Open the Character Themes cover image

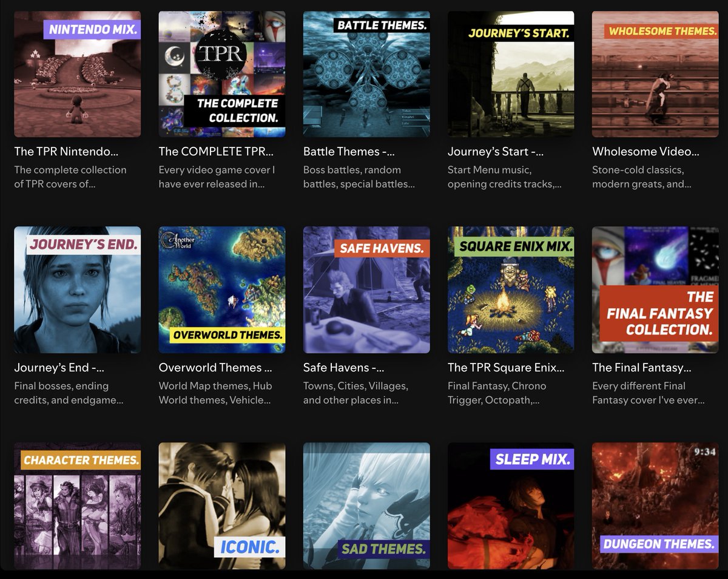point(77,506)
